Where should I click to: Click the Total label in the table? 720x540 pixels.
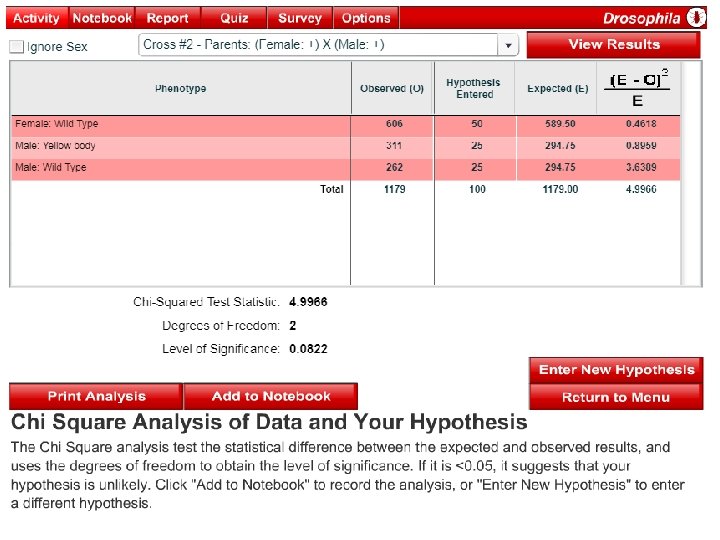[x=332, y=189]
